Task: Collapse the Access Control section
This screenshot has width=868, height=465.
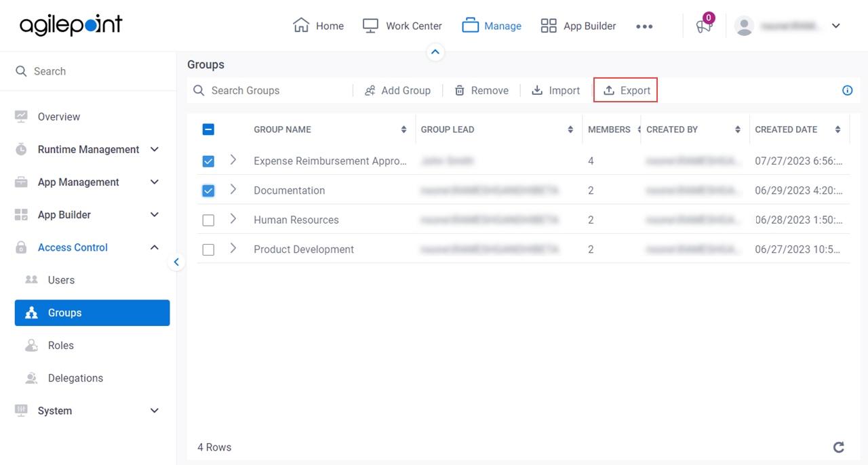Action: 88,247
